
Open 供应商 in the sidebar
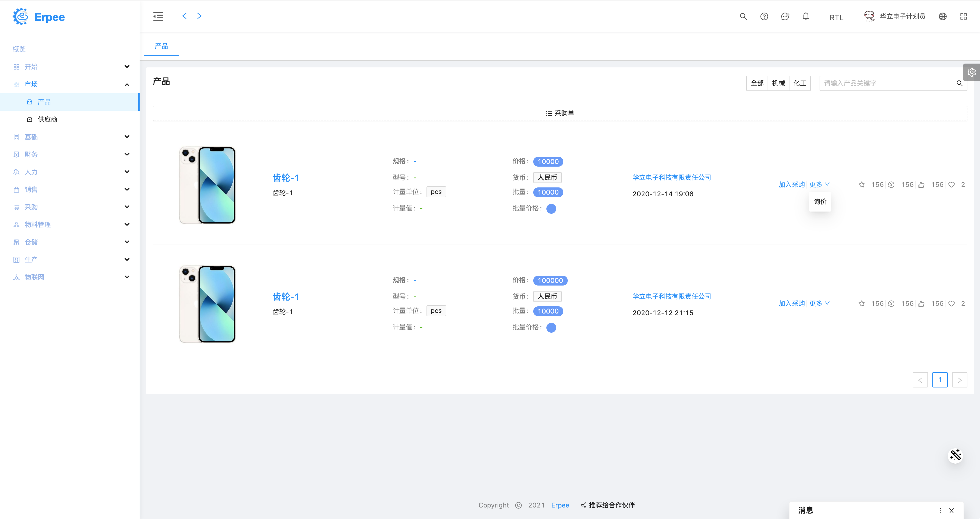click(48, 119)
